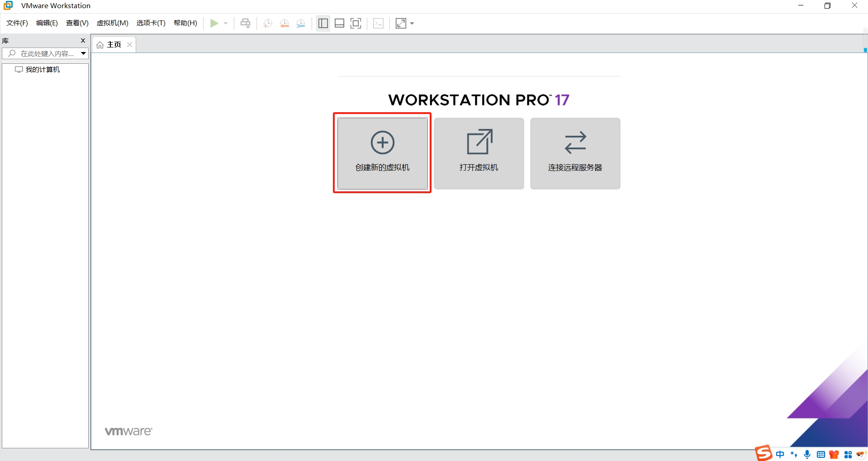Open the 编辑(E) menu

[x=47, y=23]
